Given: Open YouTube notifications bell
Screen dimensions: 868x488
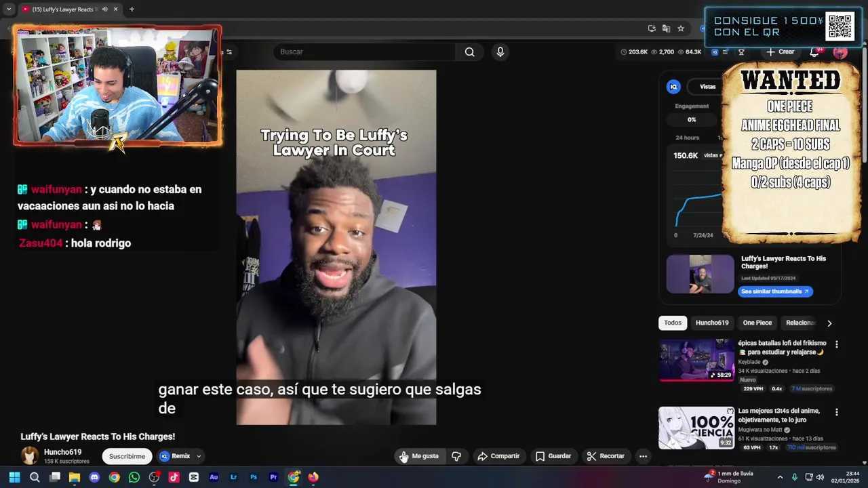Looking at the screenshot, I should click(814, 52).
